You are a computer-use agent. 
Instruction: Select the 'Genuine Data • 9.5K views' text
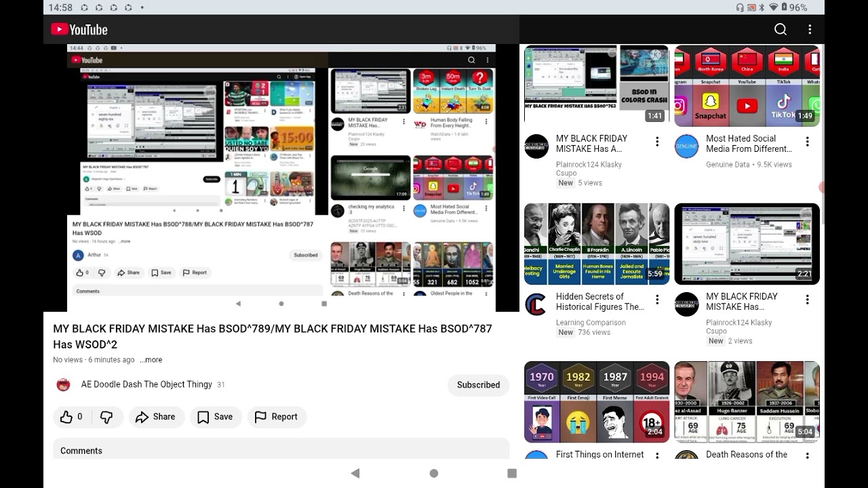tap(749, 165)
